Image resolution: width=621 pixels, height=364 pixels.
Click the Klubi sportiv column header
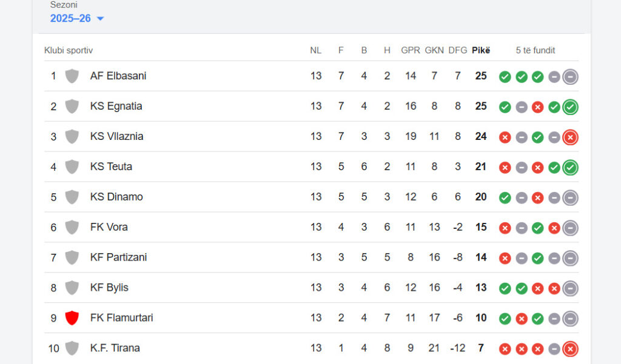tap(69, 50)
